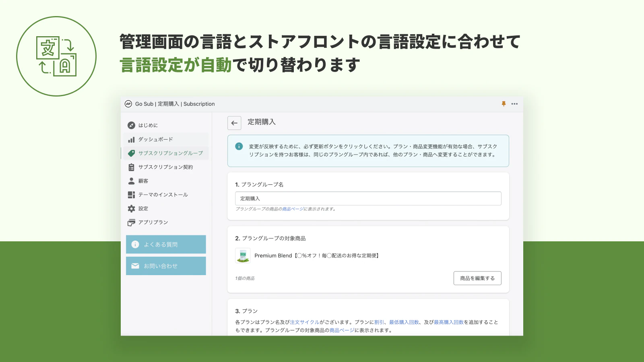
Task: Click the info icon on よくある質問
Action: (135, 245)
